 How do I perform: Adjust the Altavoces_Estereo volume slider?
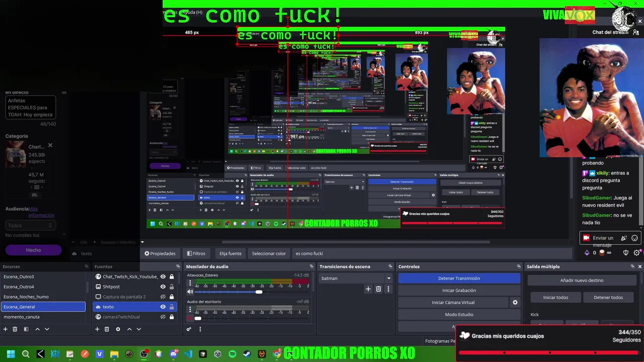[259, 292]
